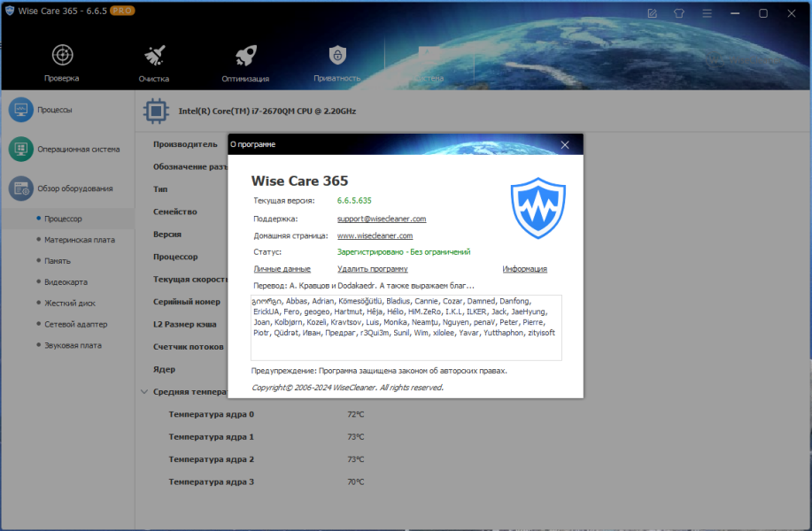This screenshot has width=812, height=531.
Task: Select Видеокарта in hardware list
Action: 66,282
